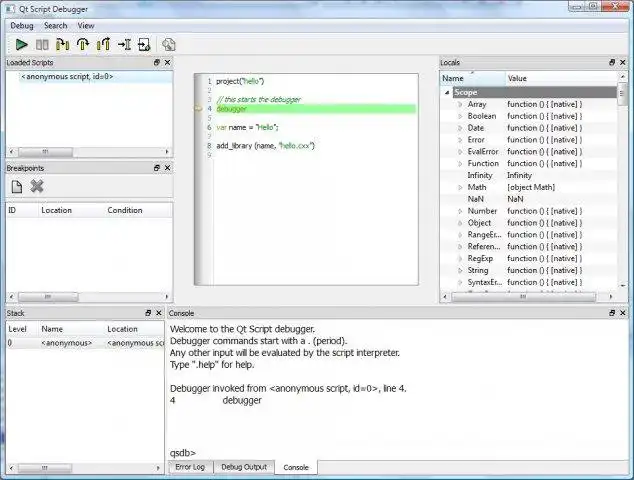This screenshot has height=480, width=634.
Task: Click the Loaded Scripts horizontal scrollbar thumb
Action: [x=45, y=152]
